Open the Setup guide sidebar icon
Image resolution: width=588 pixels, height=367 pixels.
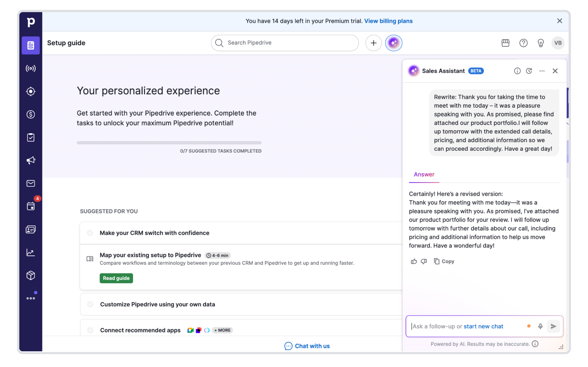(31, 45)
